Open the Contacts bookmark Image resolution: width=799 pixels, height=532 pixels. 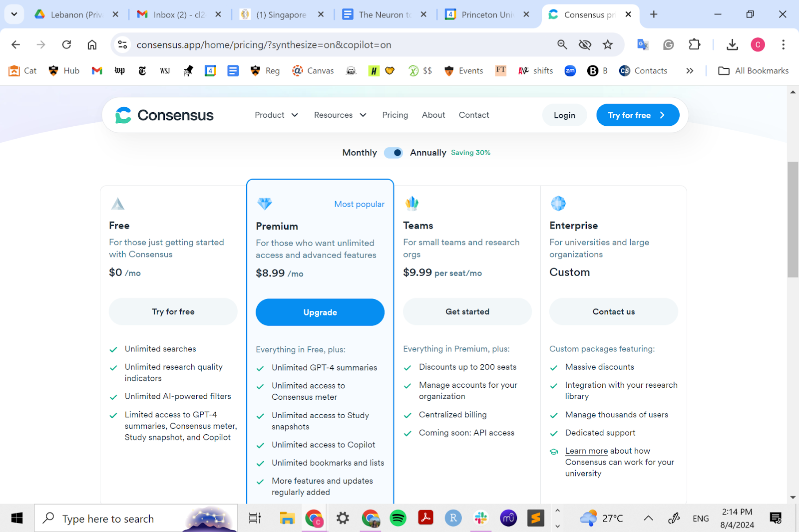click(643, 71)
